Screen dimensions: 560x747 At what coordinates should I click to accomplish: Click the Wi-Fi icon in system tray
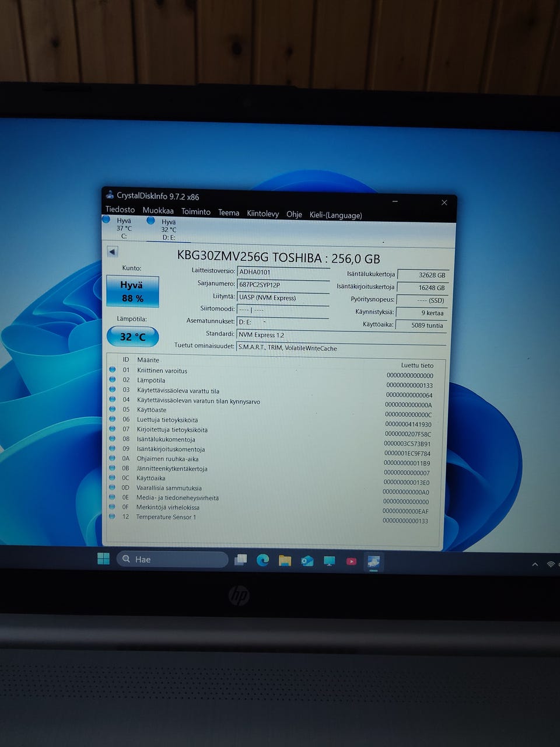pos(551,564)
